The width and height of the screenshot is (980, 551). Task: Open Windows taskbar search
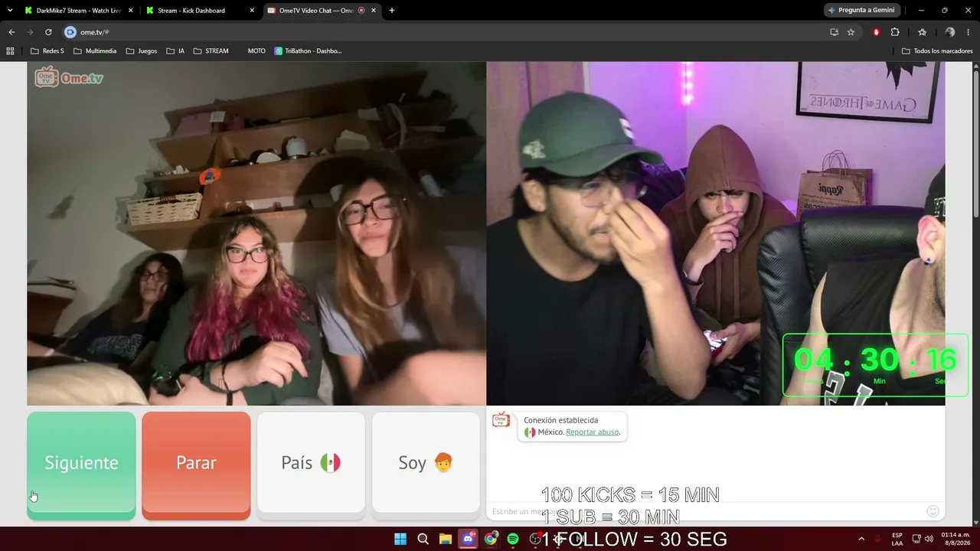[x=423, y=539]
